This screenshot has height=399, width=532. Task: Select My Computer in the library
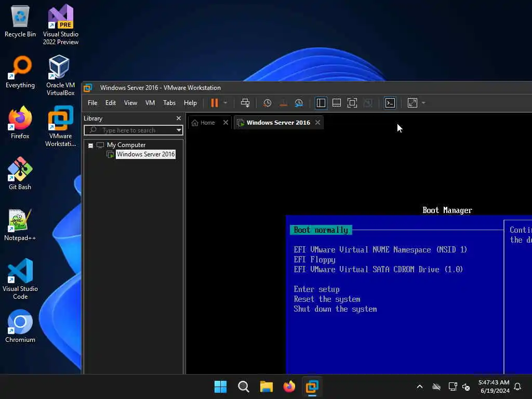click(x=126, y=145)
